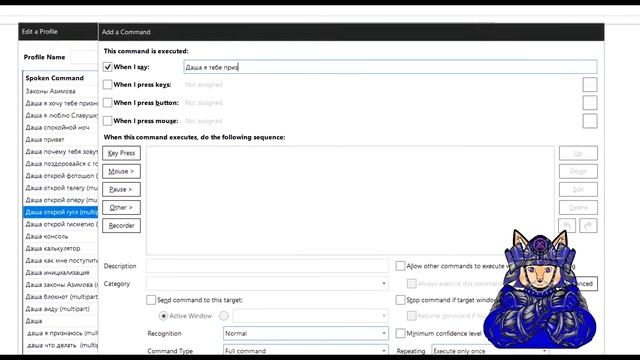Enable 'When I press keys' checkbox

click(x=107, y=84)
